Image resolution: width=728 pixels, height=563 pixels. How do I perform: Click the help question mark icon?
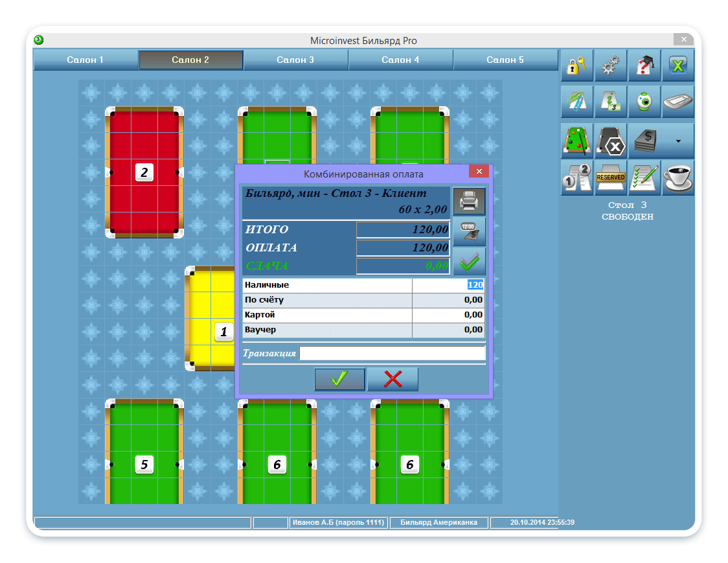pos(644,66)
